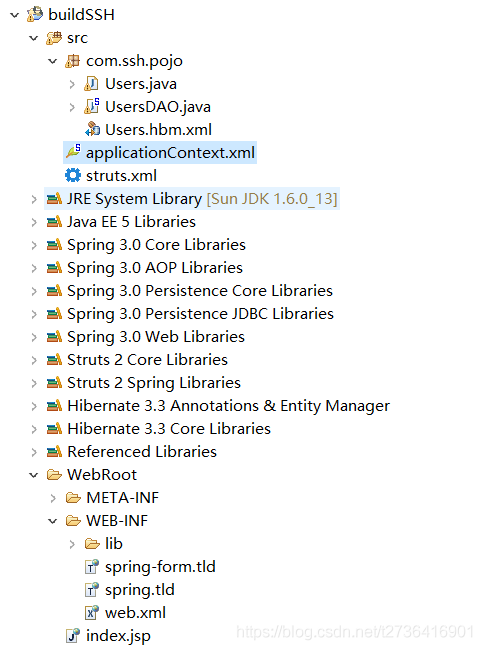Expand the META-INF folder
Image resolution: width=482 pixels, height=650 pixels.
click(53, 498)
